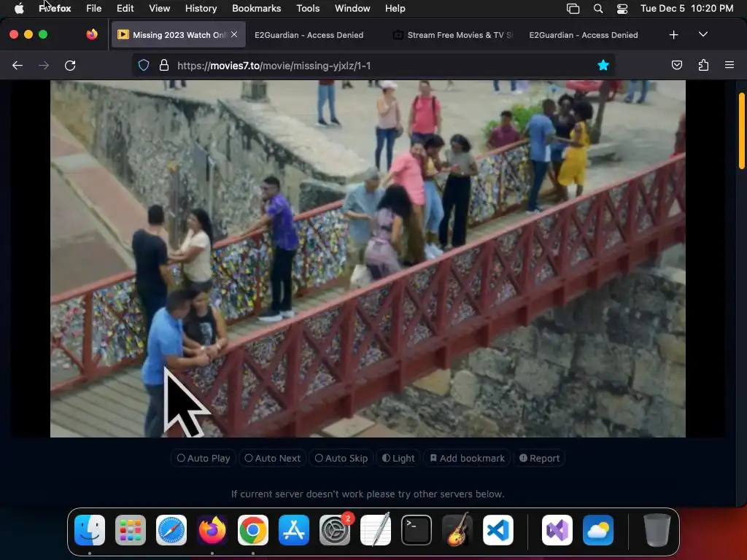The width and height of the screenshot is (747, 560).
Task: Open the Bookmarks menu
Action: pyautogui.click(x=256, y=9)
